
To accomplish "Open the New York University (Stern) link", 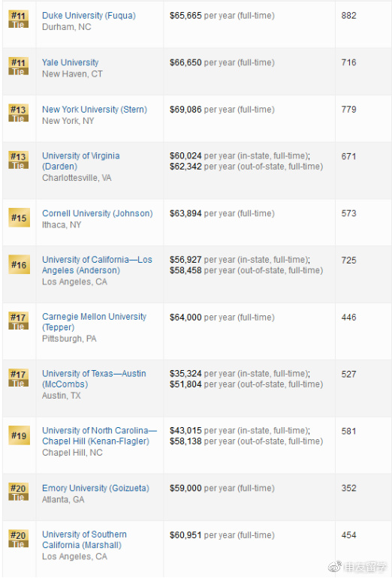I will pyautogui.click(x=95, y=110).
